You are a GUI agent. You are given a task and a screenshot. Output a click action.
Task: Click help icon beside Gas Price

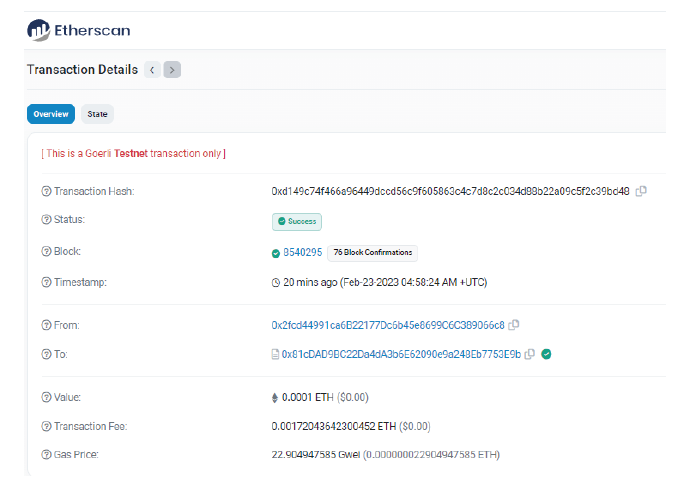(46, 455)
